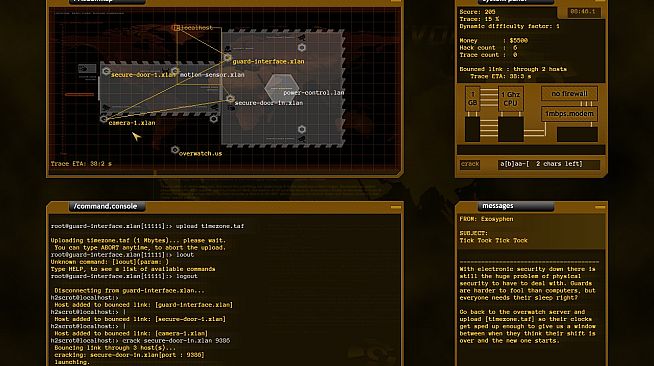Click 'Bounced link : through 2 hosts' text
Viewport: 654px width, 366px height.
[513, 69]
